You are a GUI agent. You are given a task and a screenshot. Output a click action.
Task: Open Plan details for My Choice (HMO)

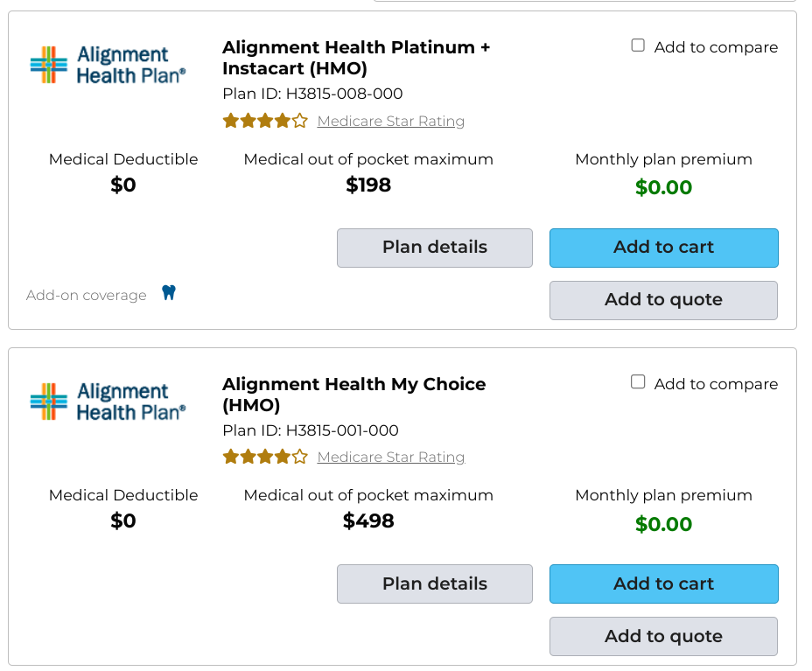[x=435, y=584]
